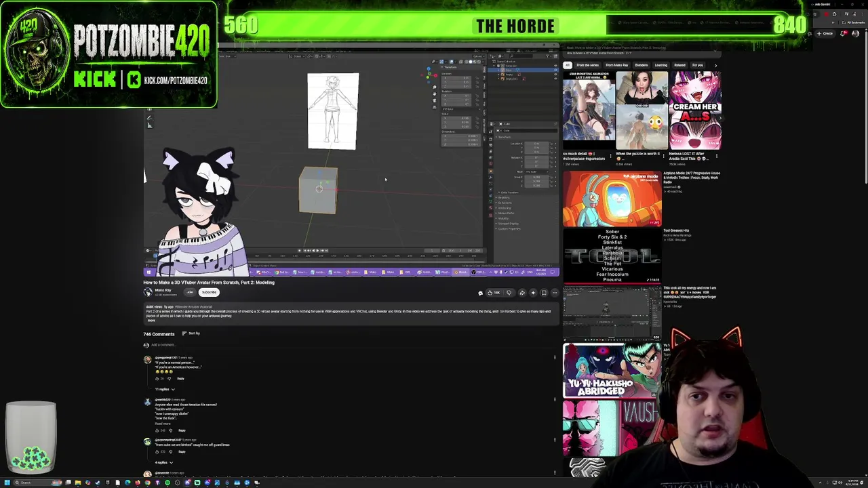Viewport: 868px width, 488px height.
Task: Reply to the "If you're a normal person" comment
Action: coord(180,378)
